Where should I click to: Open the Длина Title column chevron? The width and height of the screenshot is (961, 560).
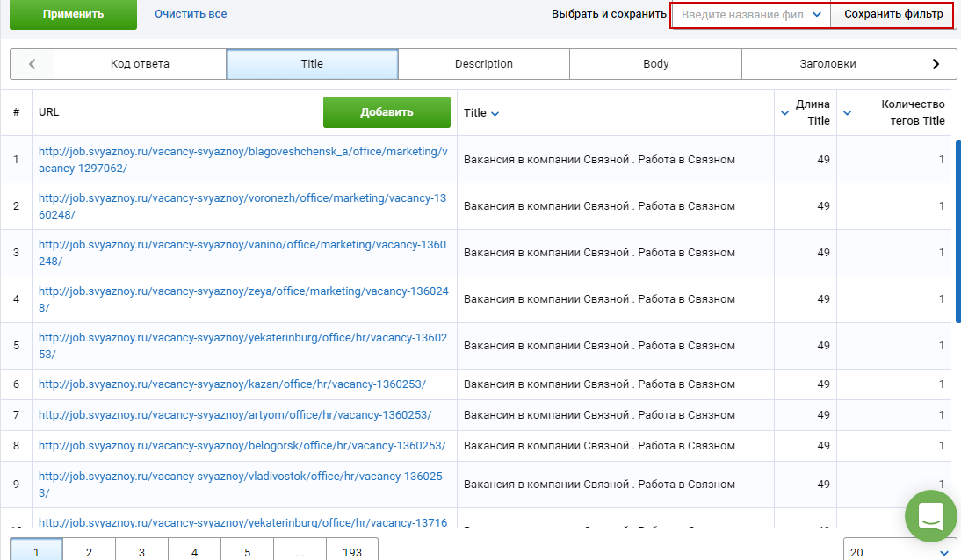pyautogui.click(x=784, y=113)
